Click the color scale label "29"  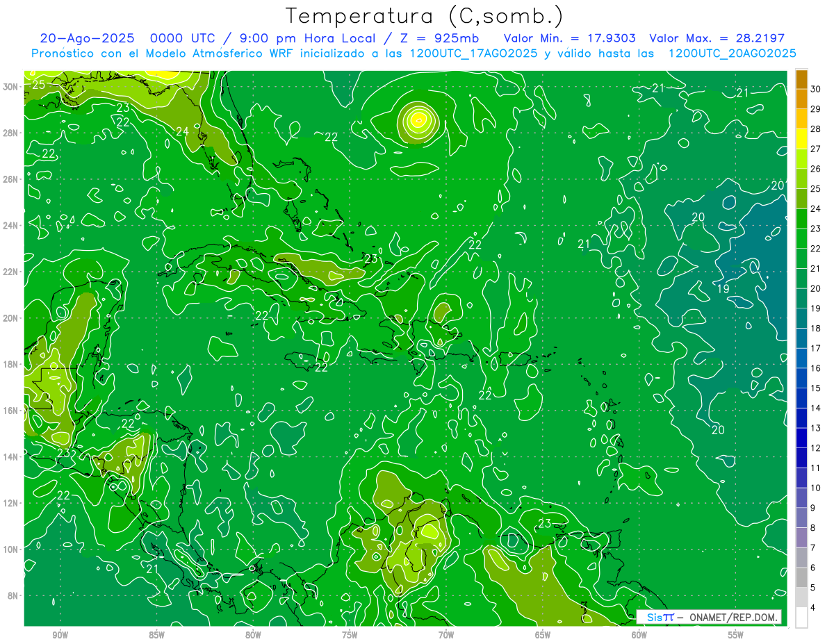[x=816, y=109]
